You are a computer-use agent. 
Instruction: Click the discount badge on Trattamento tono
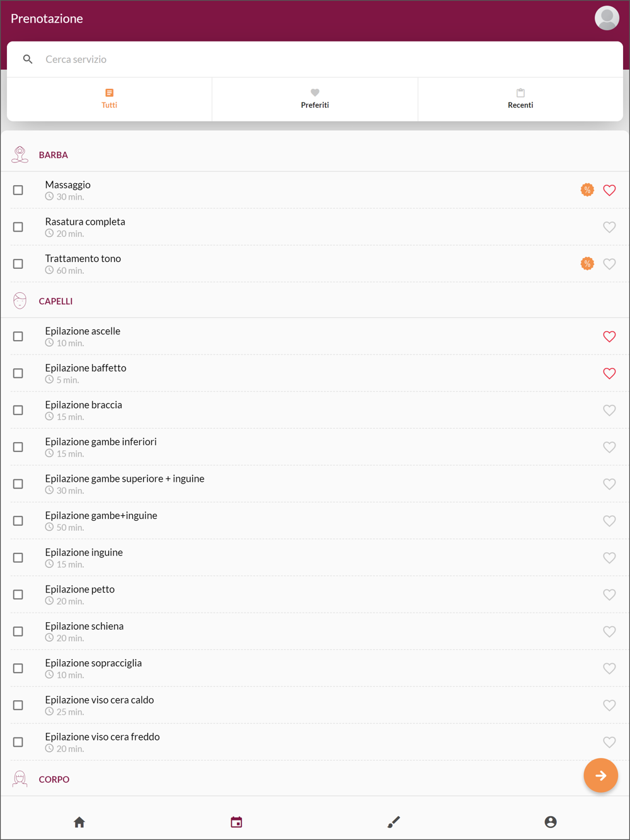[x=587, y=263]
